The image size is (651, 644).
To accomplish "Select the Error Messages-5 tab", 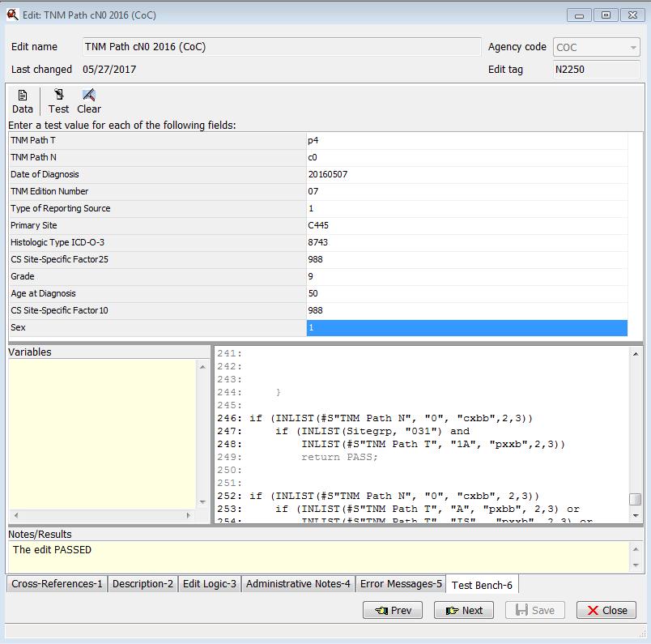I will click(x=401, y=584).
